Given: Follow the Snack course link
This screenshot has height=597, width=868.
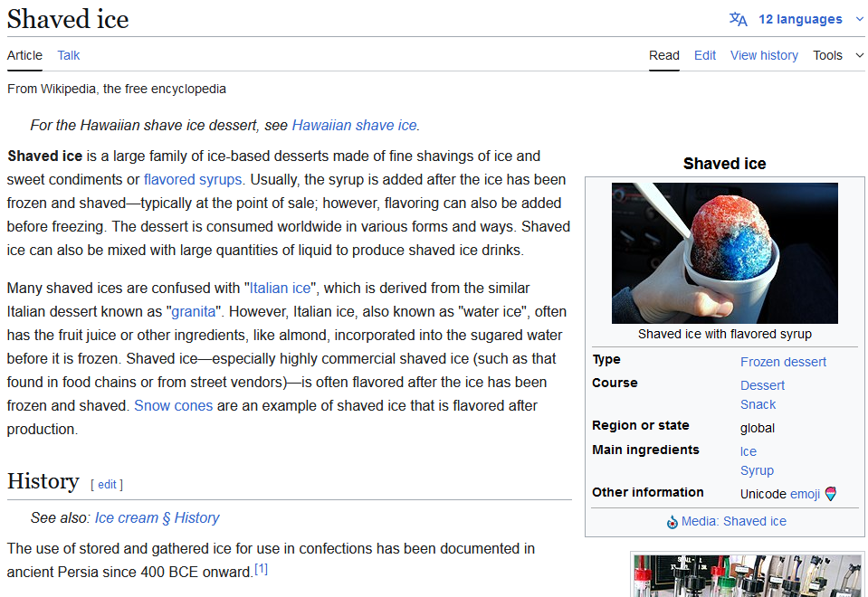Looking at the screenshot, I should click(758, 404).
